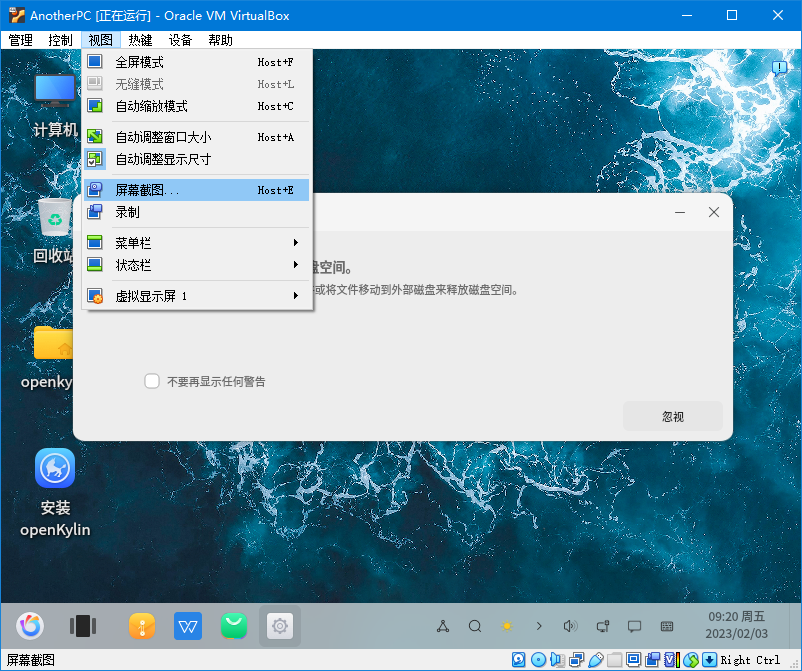Click the 屏幕截图 status bar hint text
The image size is (802, 671).
coord(31,660)
